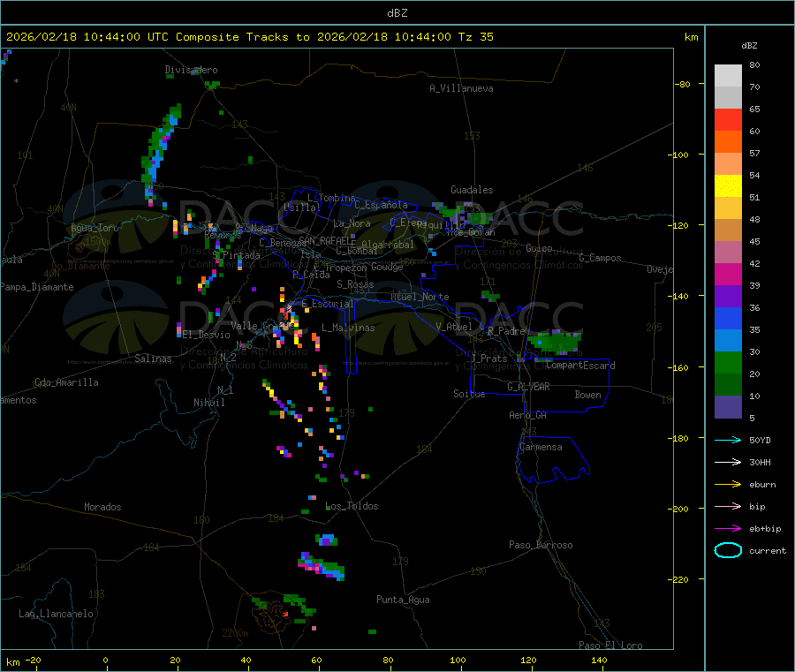
Task: Click the pink bip arrow in legend
Action: (x=728, y=506)
